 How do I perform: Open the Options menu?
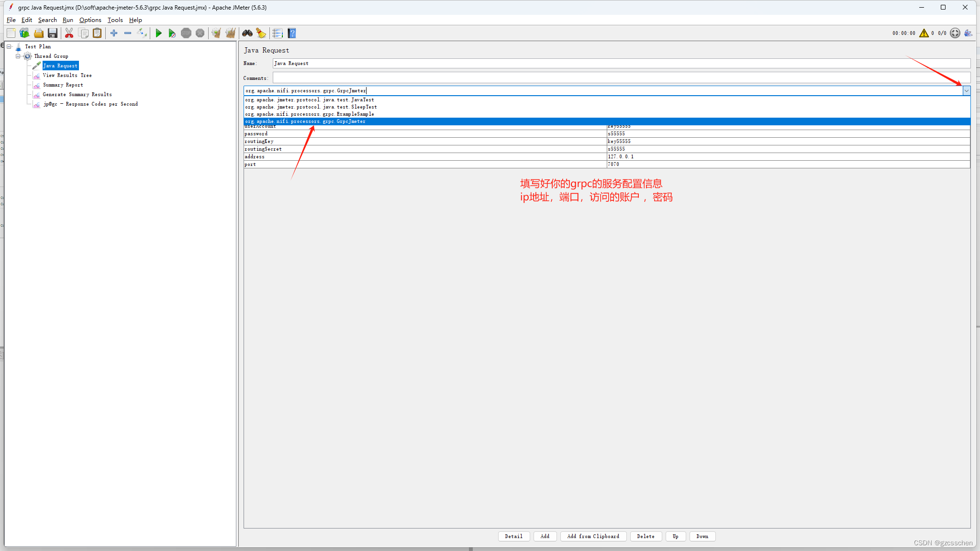[90, 20]
